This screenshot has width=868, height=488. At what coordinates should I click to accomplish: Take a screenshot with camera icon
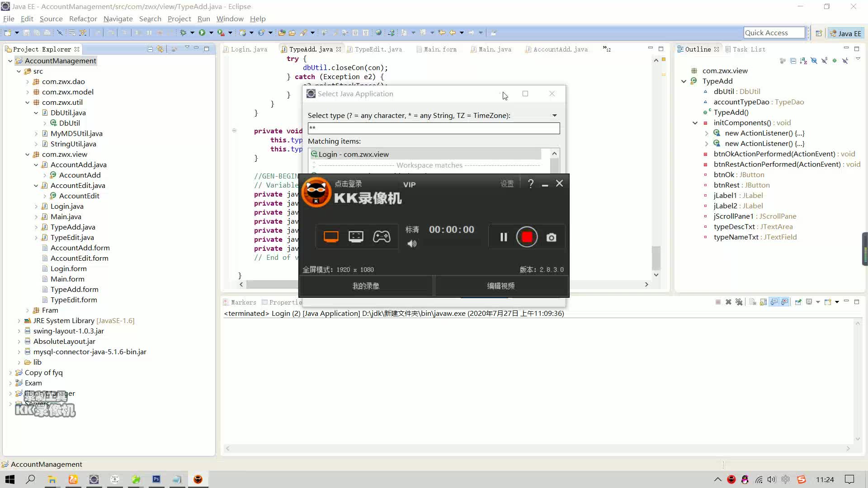pyautogui.click(x=551, y=238)
